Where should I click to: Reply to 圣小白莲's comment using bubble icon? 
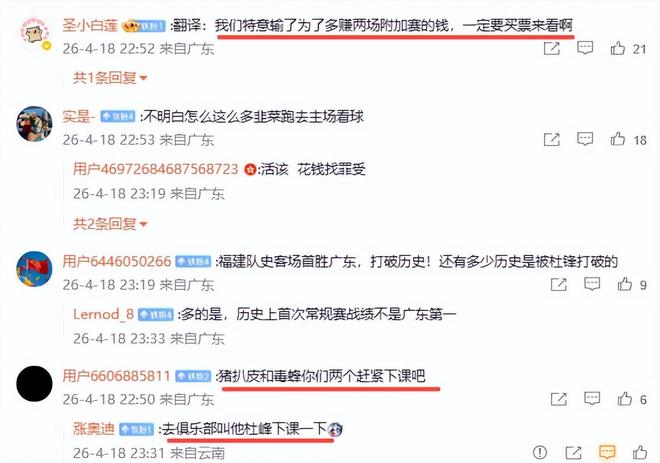585,48
